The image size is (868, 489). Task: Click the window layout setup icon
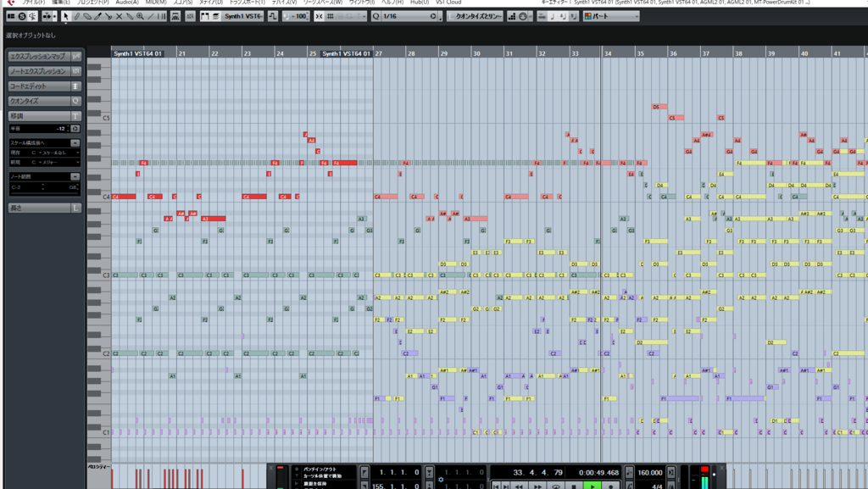(x=10, y=17)
